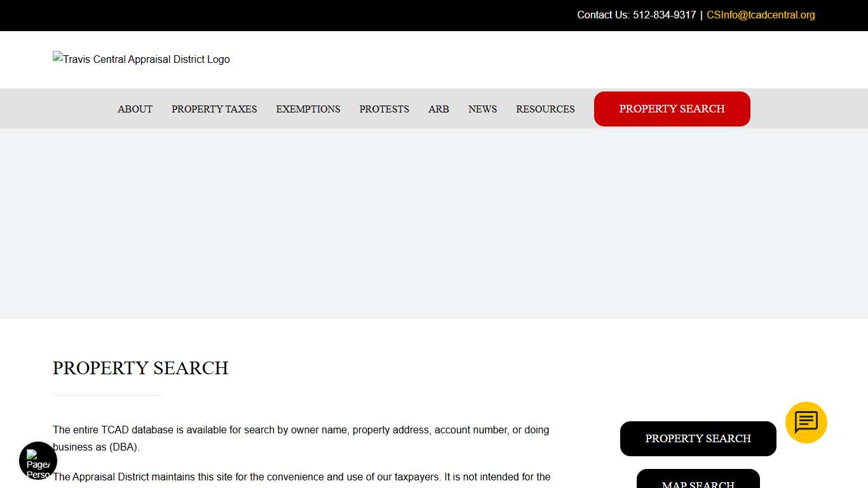Go to the PROTESTS section
Screen dimensions: 868x488
coord(384,109)
